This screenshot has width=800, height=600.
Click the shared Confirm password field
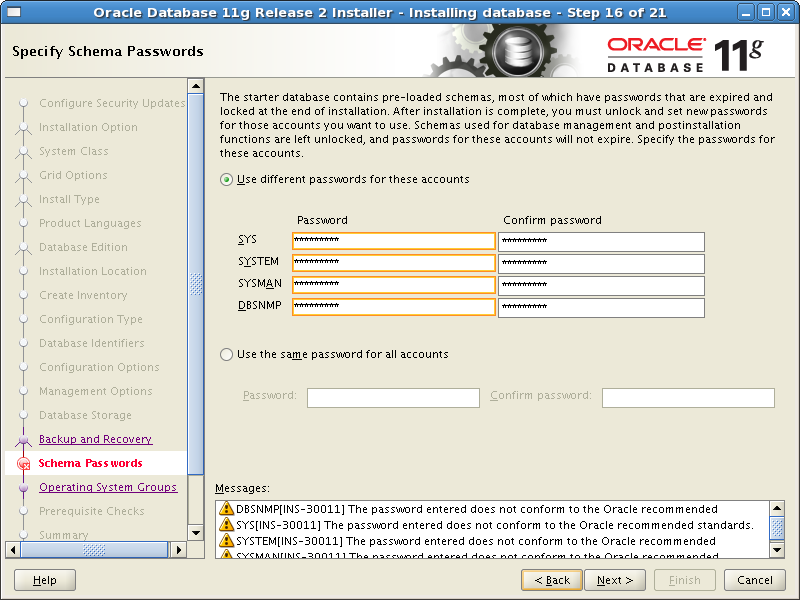pyautogui.click(x=688, y=397)
